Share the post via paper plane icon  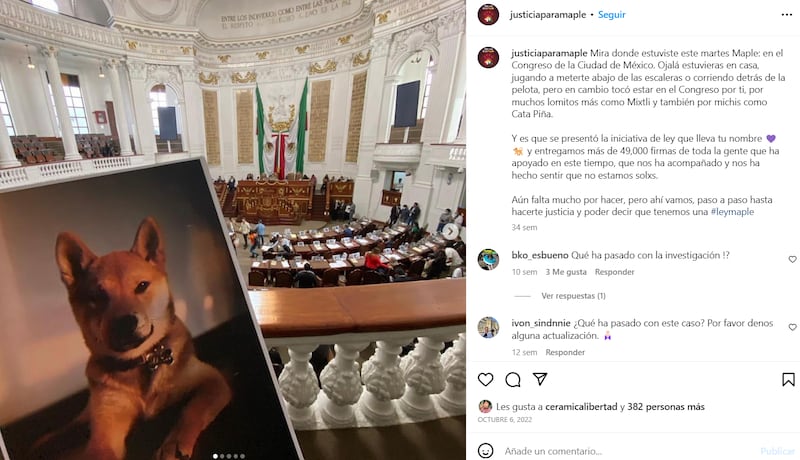pyautogui.click(x=540, y=379)
